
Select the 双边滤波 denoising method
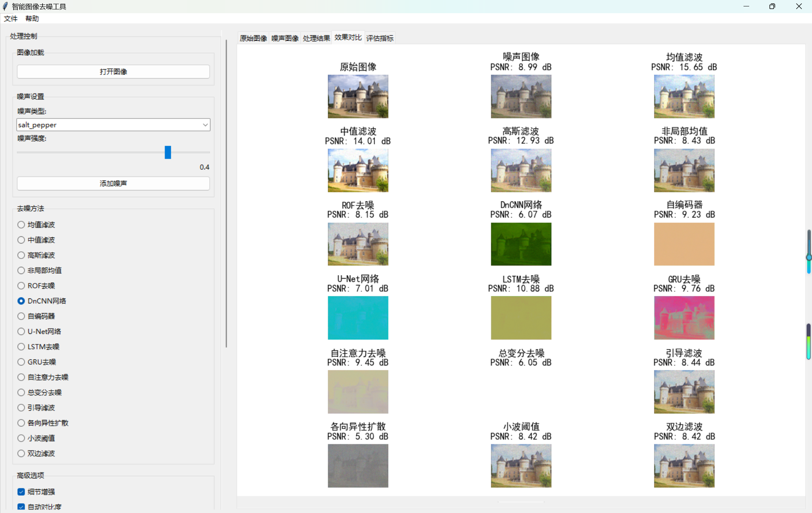pyautogui.click(x=21, y=453)
